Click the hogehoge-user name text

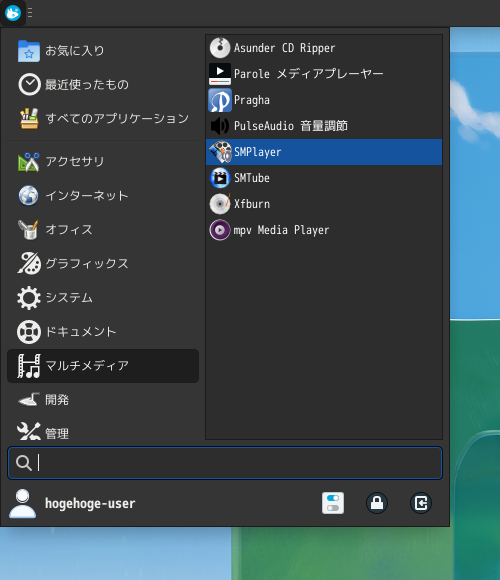90,503
